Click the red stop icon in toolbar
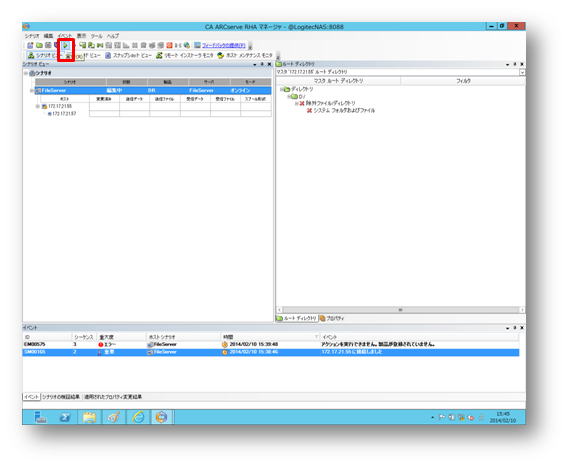Screen dimensions: 568x467 [169, 45]
